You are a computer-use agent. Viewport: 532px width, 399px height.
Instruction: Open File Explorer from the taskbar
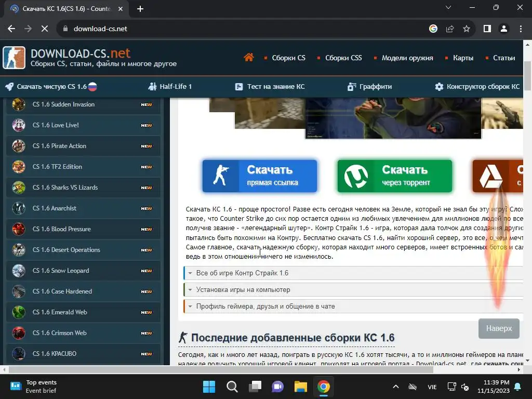301,387
